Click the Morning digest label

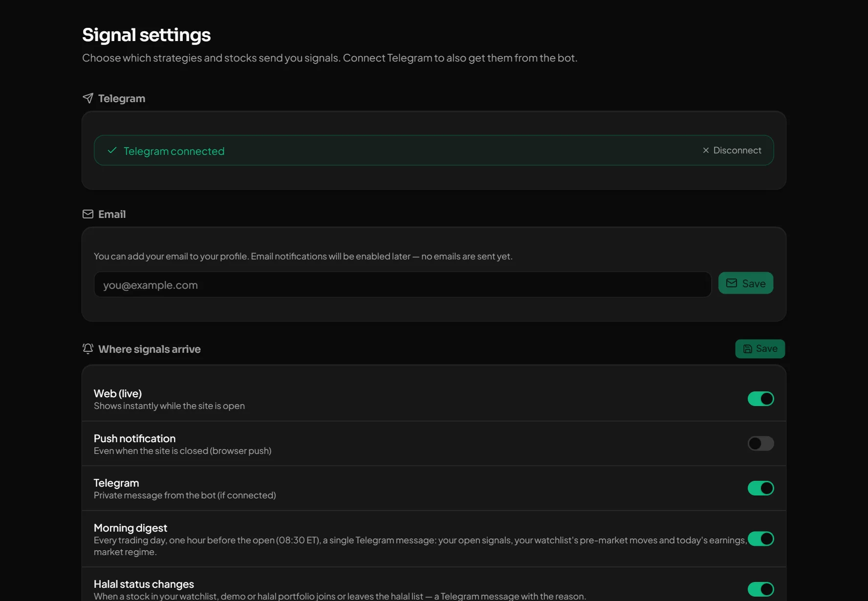click(x=130, y=528)
